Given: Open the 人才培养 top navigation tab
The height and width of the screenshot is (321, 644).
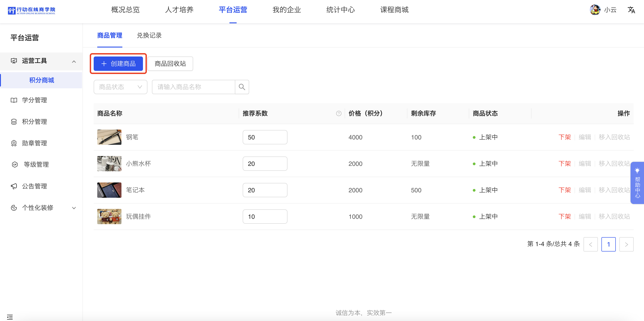Looking at the screenshot, I should tap(179, 10).
